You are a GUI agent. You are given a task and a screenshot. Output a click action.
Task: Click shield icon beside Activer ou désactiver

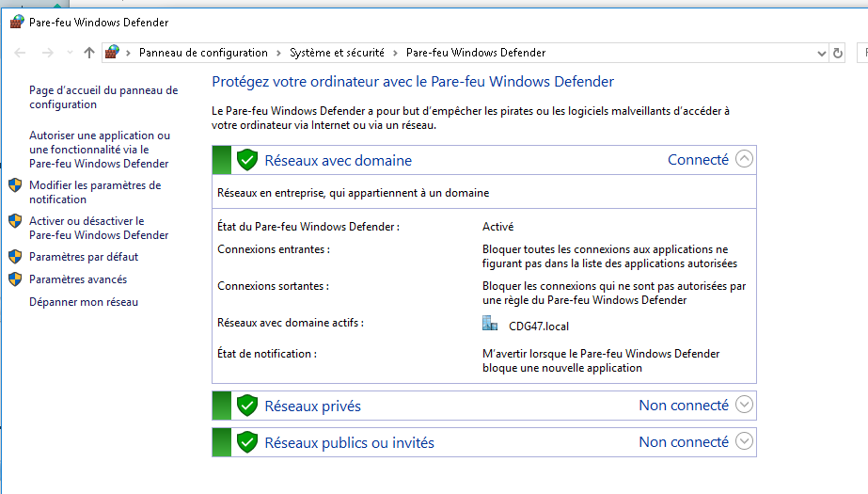[15, 221]
